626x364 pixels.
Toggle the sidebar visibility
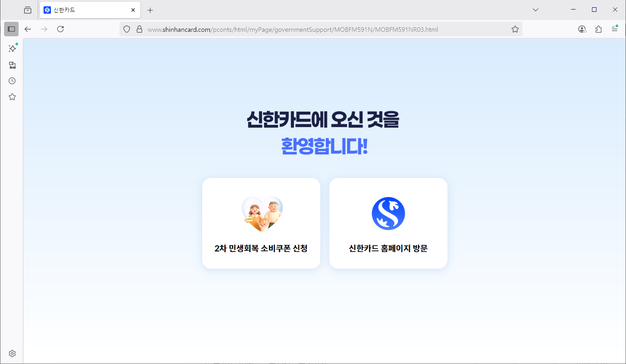click(x=11, y=29)
